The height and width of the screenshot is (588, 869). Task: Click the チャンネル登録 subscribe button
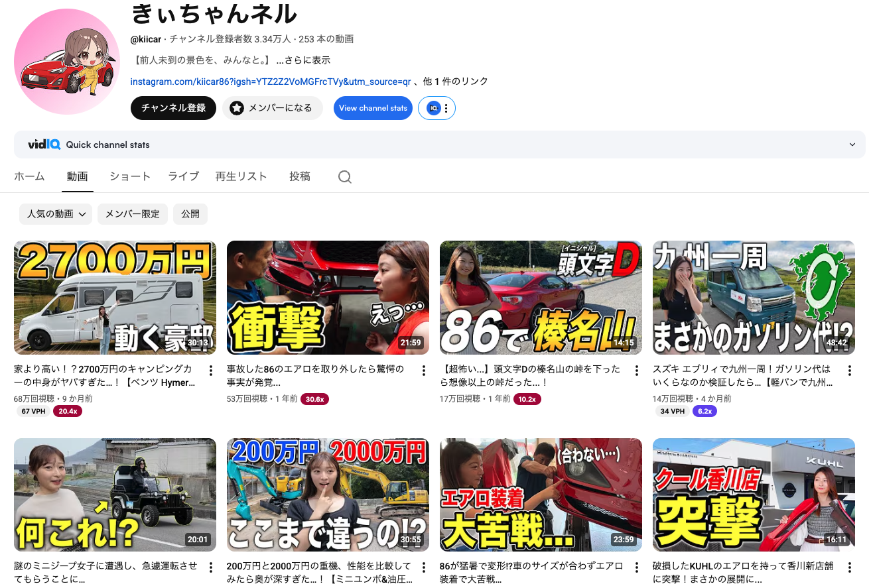tap(173, 108)
